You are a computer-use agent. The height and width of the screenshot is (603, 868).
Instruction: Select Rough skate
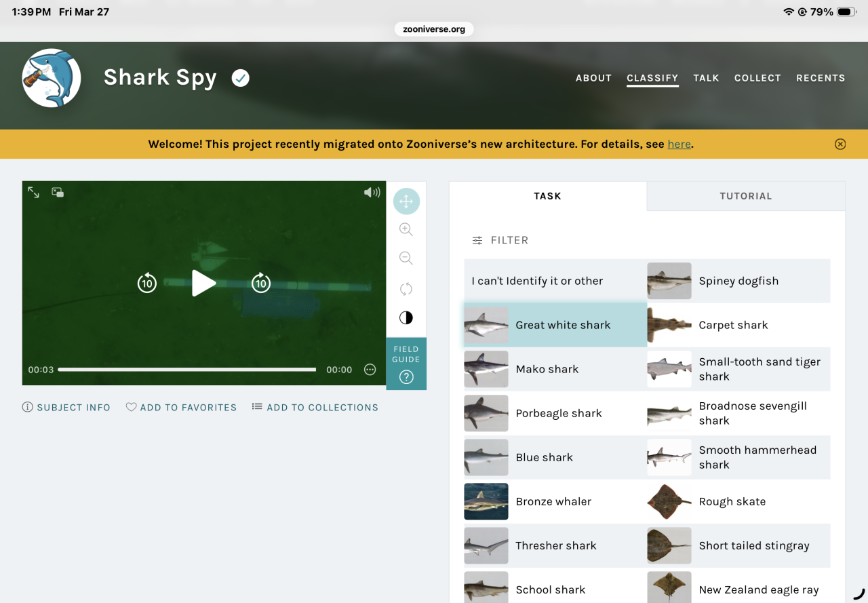pos(738,501)
